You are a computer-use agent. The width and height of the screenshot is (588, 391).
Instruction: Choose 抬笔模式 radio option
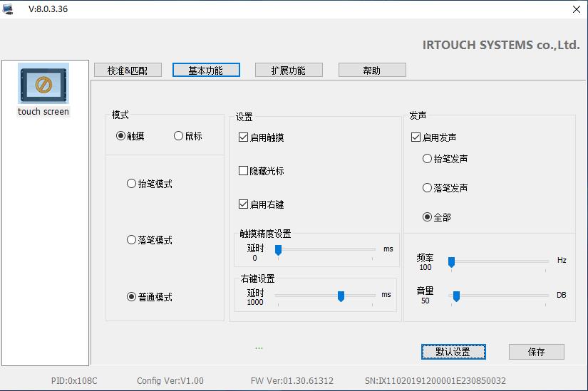click(x=131, y=184)
